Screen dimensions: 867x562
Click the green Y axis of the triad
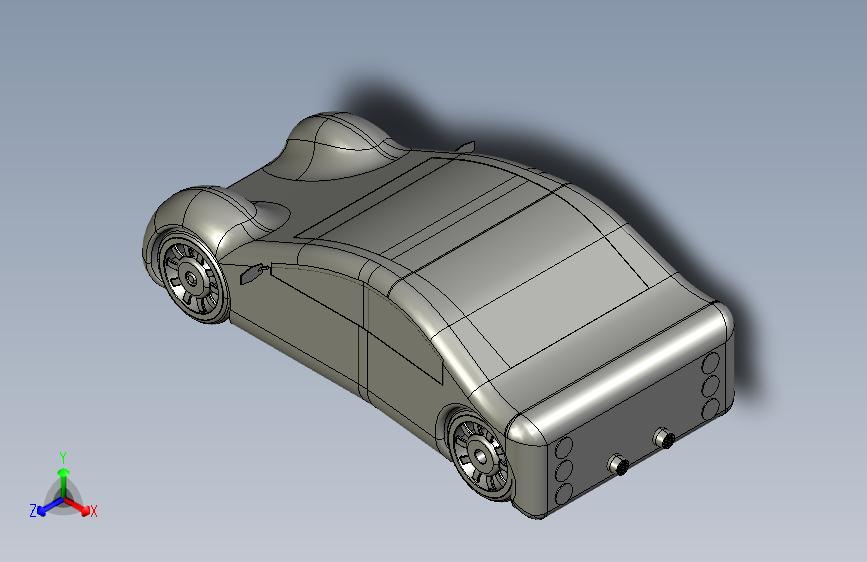coord(64,482)
